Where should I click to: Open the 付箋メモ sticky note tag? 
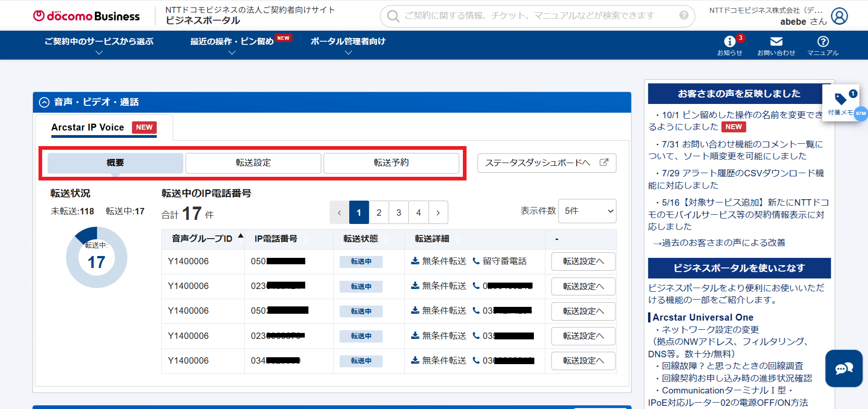(x=840, y=102)
